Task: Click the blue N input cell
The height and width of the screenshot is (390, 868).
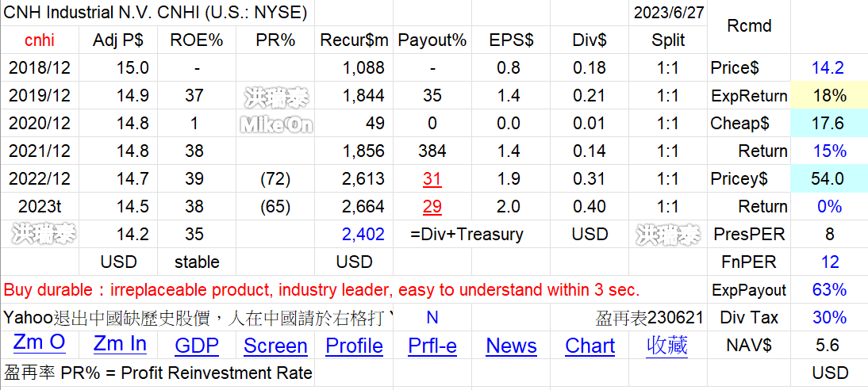Action: (x=432, y=317)
